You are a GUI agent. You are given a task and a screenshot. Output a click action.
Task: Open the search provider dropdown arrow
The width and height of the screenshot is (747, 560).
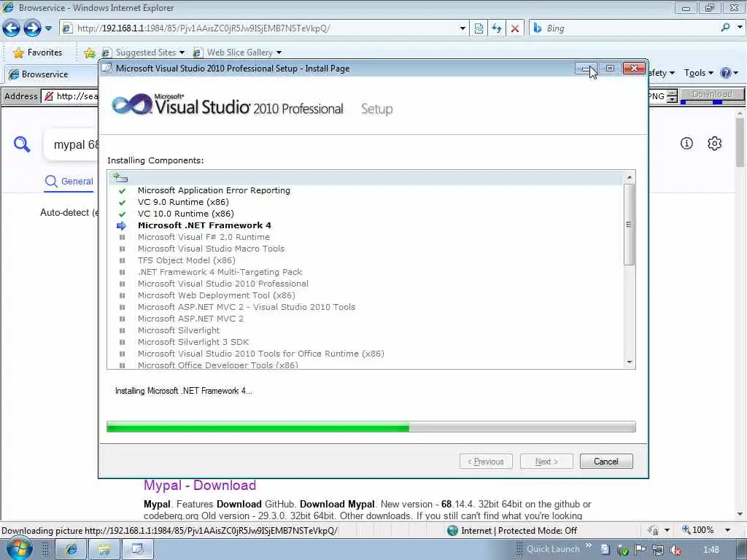740,28
